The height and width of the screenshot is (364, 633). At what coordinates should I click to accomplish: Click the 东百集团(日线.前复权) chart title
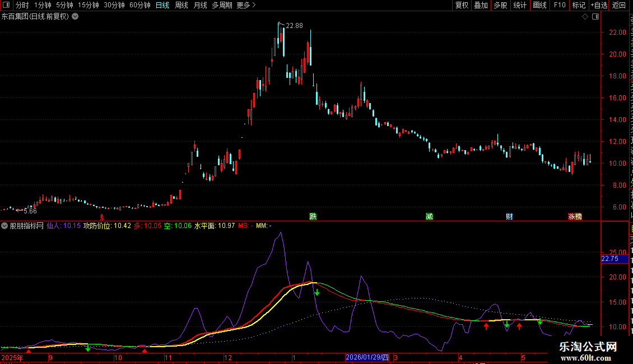(35, 17)
